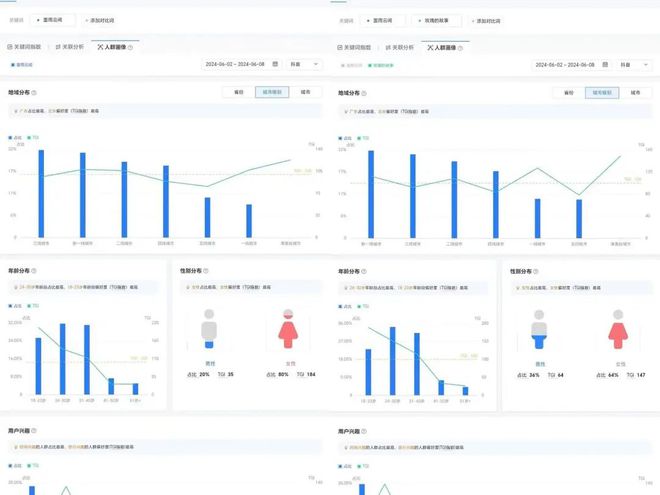
Task: Click the info icon beside 人群画像 in left panel
Action: click(x=130, y=48)
